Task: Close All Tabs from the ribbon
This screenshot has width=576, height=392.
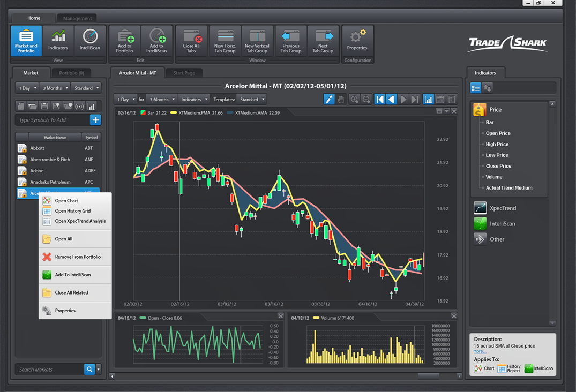Action: (x=191, y=40)
